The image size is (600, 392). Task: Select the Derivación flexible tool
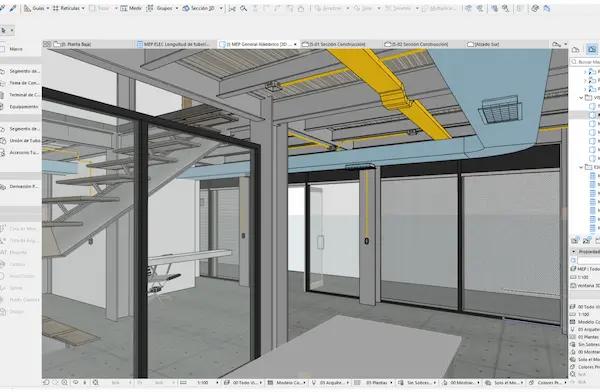(20, 186)
